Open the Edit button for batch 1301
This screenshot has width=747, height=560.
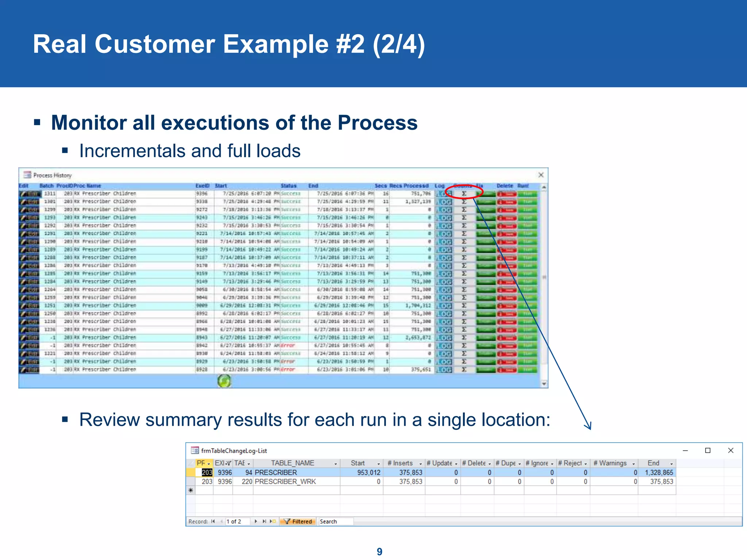point(29,202)
